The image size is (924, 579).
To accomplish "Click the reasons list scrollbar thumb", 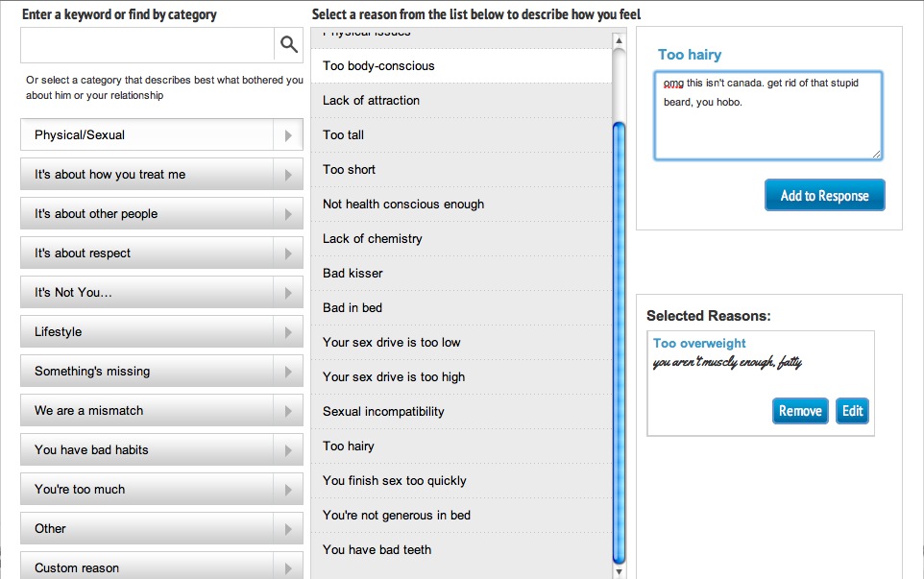I will click(x=619, y=342).
